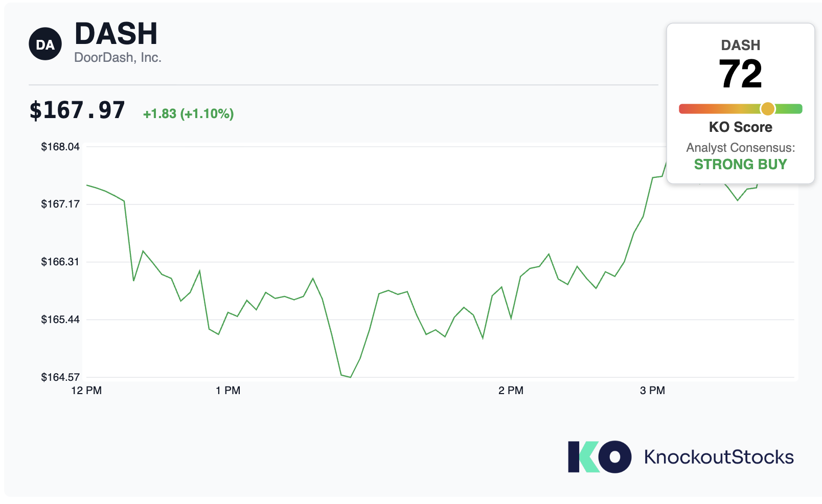Click the 1 PM x-axis label
The height and width of the screenshot is (504, 822).
pyautogui.click(x=228, y=391)
